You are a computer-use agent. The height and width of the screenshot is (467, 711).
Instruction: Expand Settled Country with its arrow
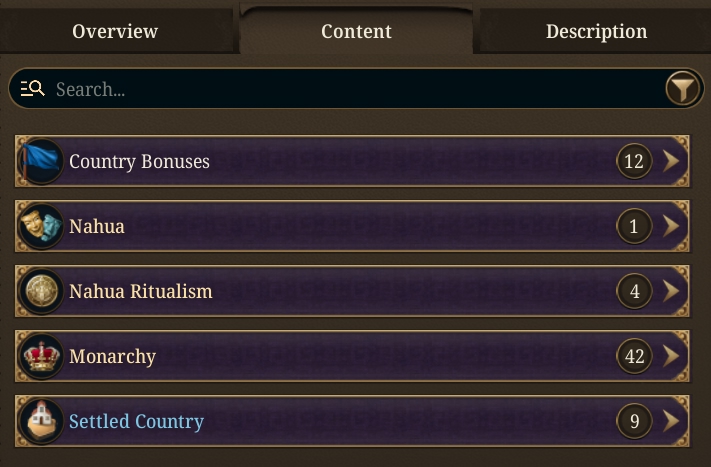click(671, 421)
